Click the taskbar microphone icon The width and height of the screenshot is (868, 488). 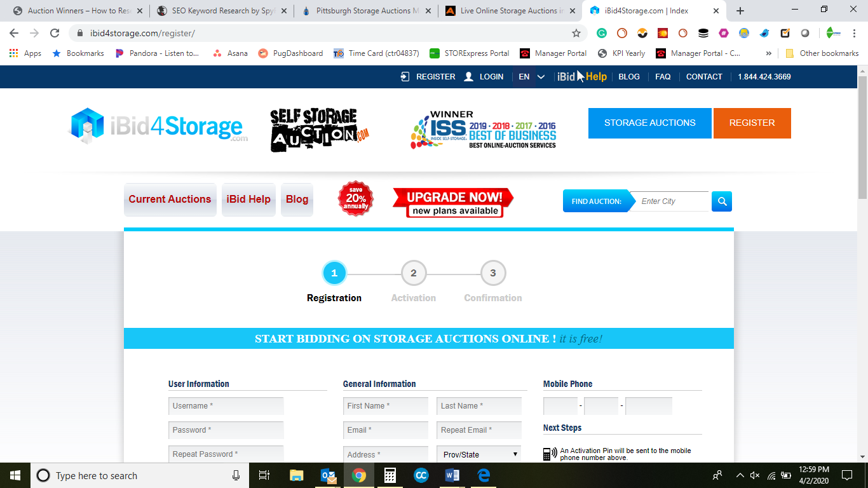236,475
